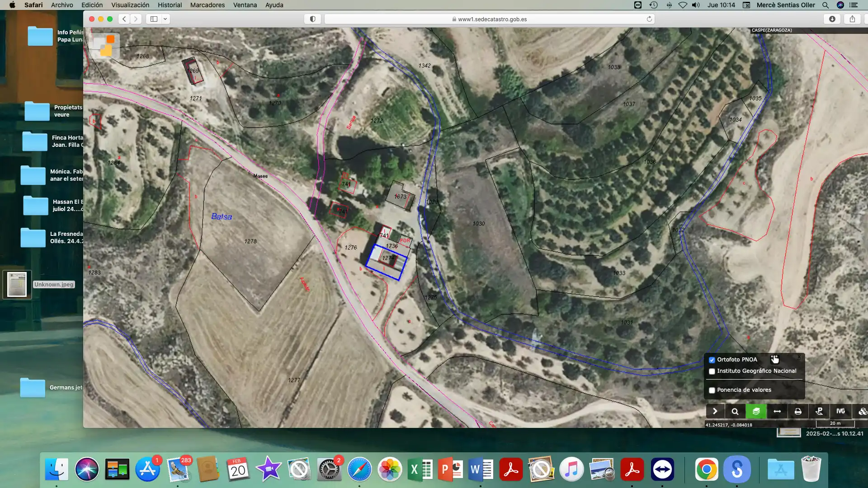The height and width of the screenshot is (488, 868).
Task: Open the Trash in the Dock
Action: tap(811, 469)
